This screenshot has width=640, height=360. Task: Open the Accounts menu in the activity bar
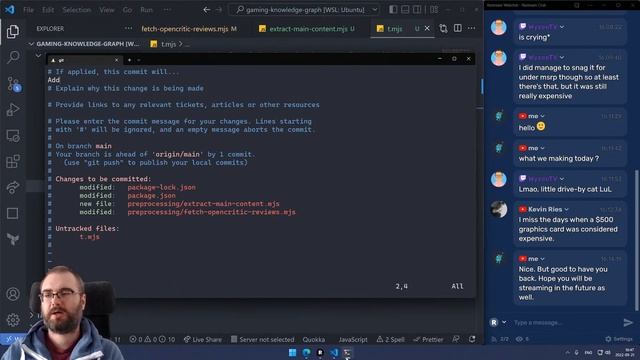(13, 294)
